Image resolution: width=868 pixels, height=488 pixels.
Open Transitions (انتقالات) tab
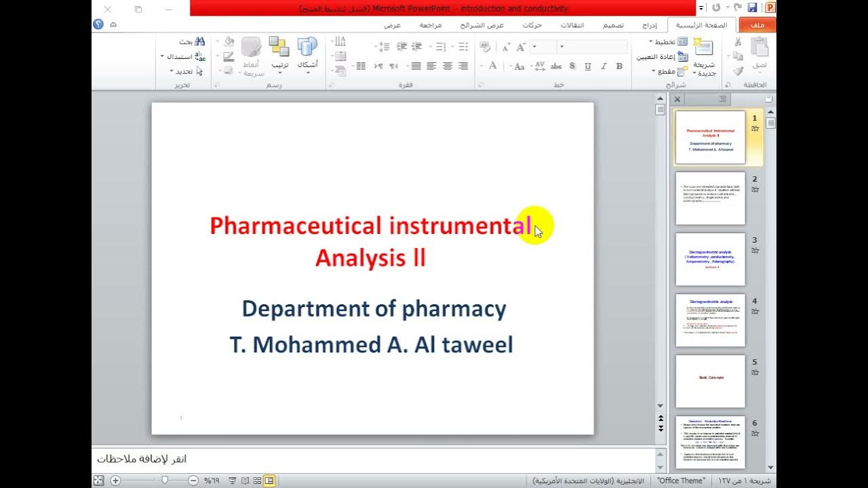coord(572,25)
